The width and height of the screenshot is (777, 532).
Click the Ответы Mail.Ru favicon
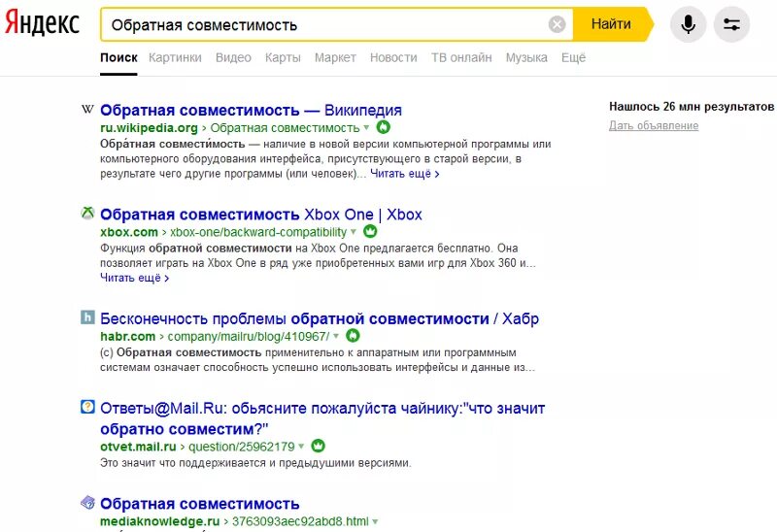pos(87,407)
